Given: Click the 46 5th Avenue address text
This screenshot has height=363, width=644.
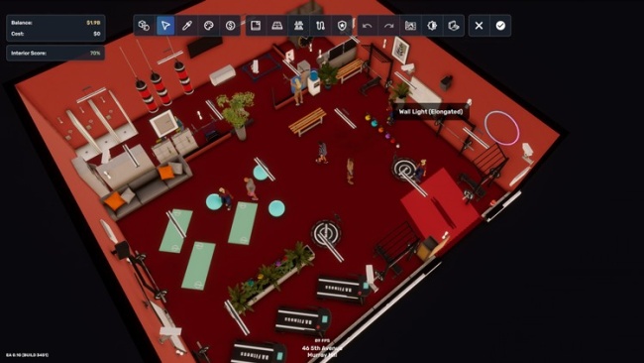Looking at the screenshot, I should pyautogui.click(x=322, y=348).
